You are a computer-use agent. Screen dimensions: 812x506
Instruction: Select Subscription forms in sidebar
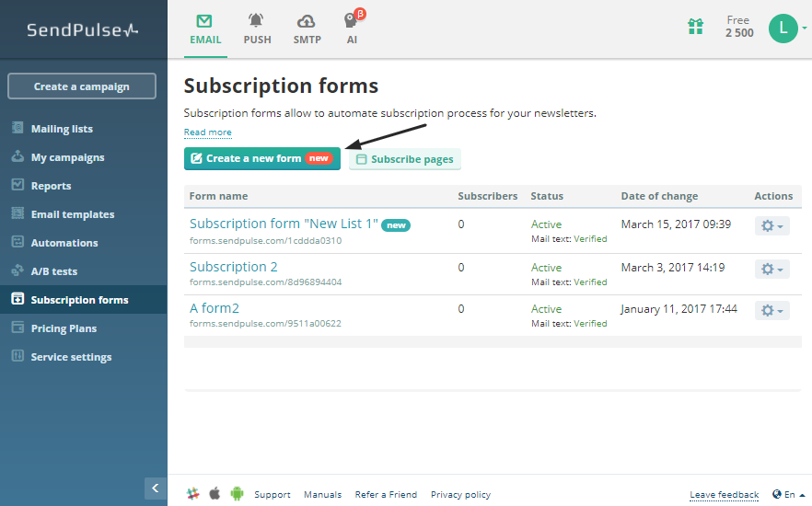(x=84, y=300)
